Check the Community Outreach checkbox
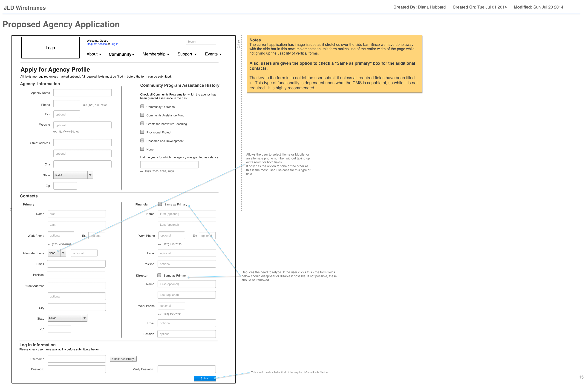The width and height of the screenshot is (588, 384). (x=142, y=107)
